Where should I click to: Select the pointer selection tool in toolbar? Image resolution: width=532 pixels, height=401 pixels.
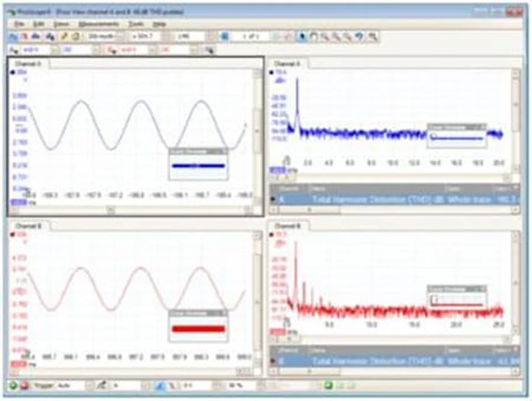tap(303, 37)
